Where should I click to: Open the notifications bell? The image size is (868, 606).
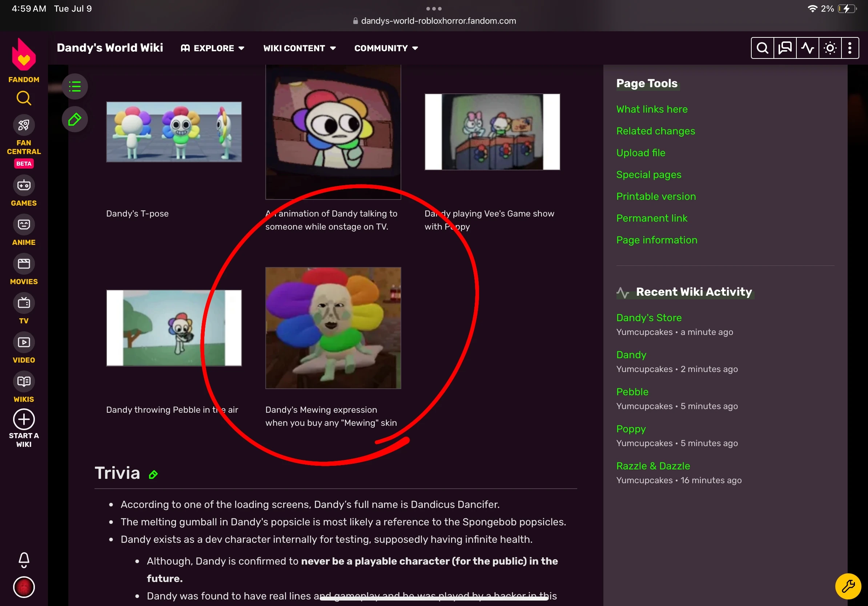pos(24,559)
